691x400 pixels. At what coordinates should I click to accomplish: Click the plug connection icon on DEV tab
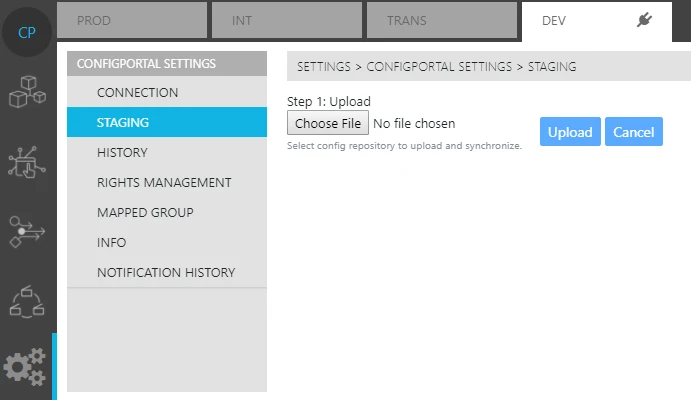[x=644, y=20]
